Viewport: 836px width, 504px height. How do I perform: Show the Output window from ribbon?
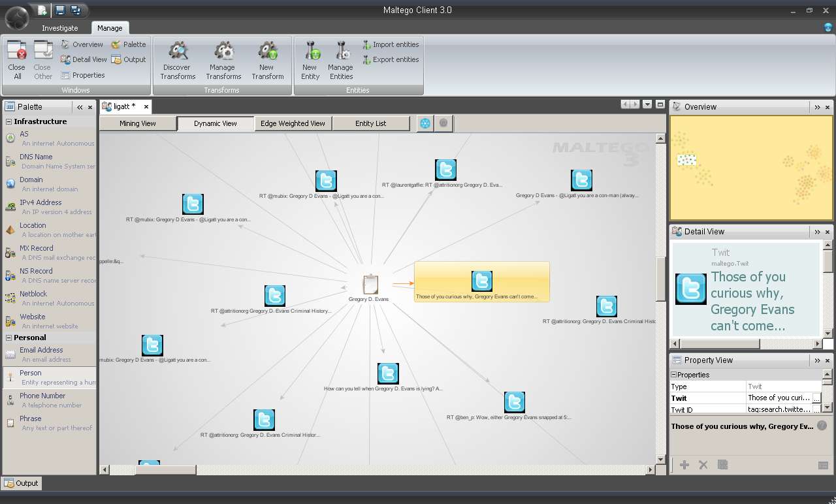coord(129,59)
